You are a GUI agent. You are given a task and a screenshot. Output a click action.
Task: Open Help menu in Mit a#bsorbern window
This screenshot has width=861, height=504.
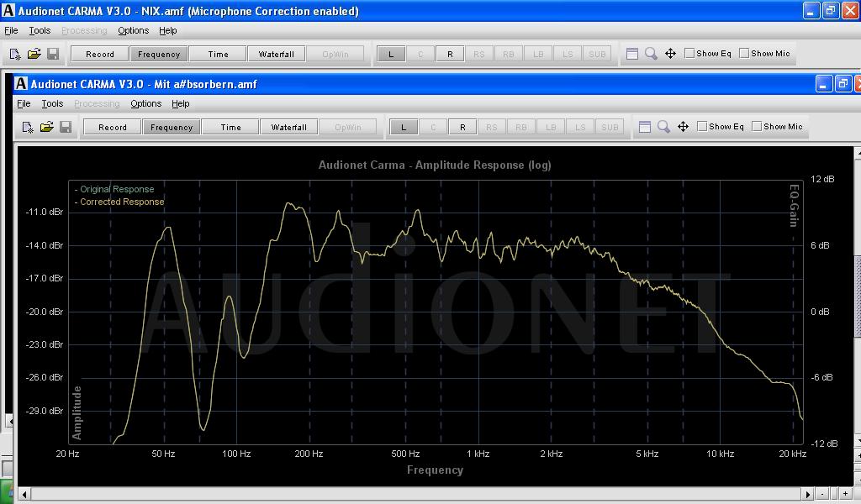pos(181,103)
